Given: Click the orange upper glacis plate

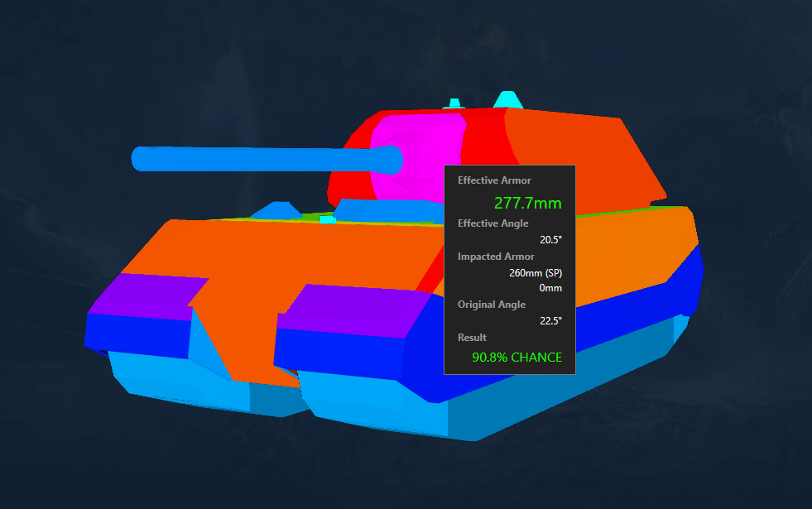Looking at the screenshot, I should 248,257.
